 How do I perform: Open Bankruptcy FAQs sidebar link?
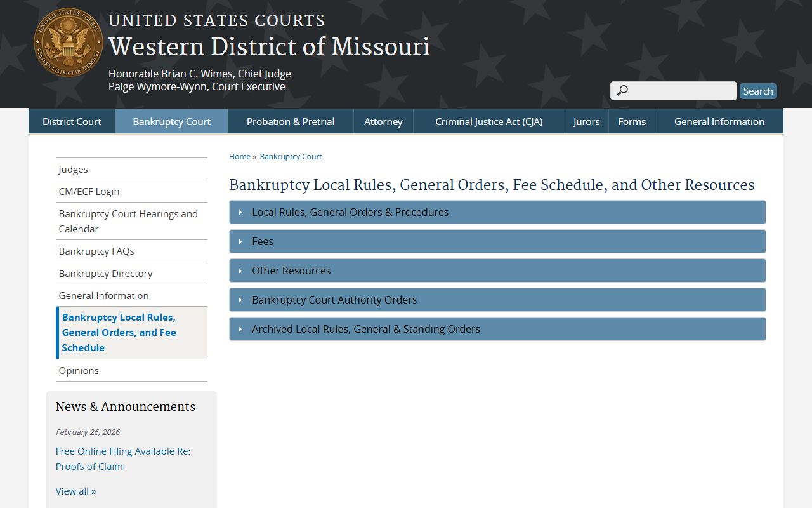click(131, 251)
